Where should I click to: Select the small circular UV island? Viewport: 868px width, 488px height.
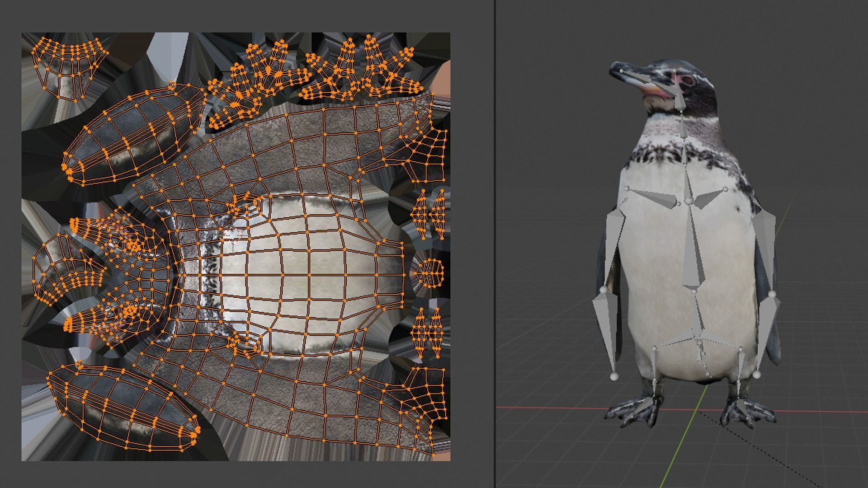tap(430, 272)
